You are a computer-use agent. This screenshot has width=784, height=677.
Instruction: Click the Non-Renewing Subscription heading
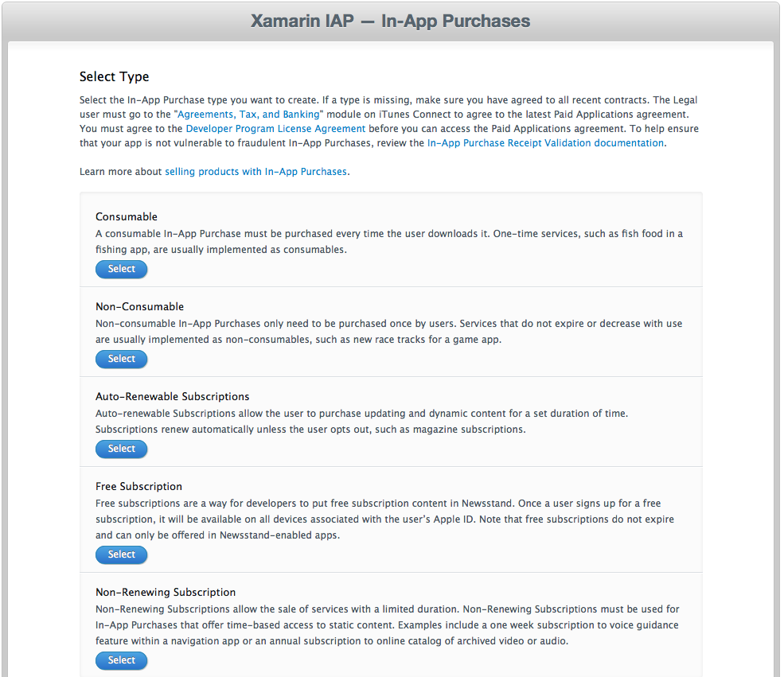tap(166, 593)
